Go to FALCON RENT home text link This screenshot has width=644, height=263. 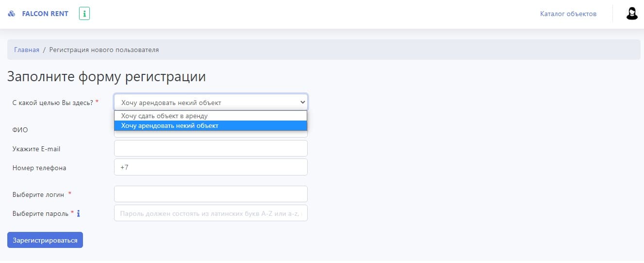pyautogui.click(x=45, y=14)
